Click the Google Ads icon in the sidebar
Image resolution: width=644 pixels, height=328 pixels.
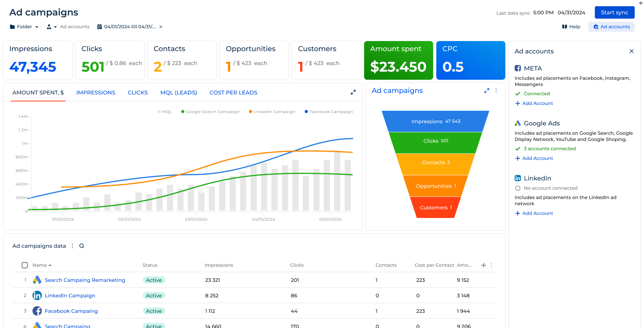(x=518, y=123)
